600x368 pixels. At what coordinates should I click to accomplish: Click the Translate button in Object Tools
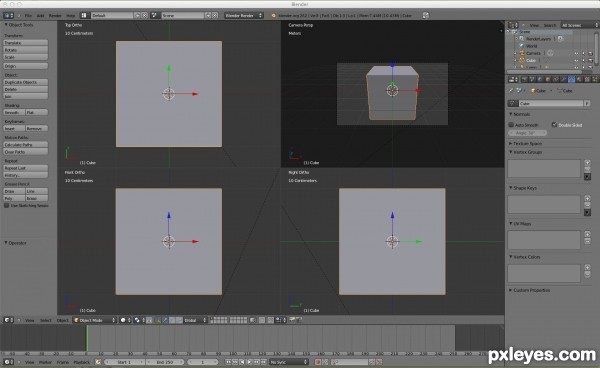pos(26,42)
